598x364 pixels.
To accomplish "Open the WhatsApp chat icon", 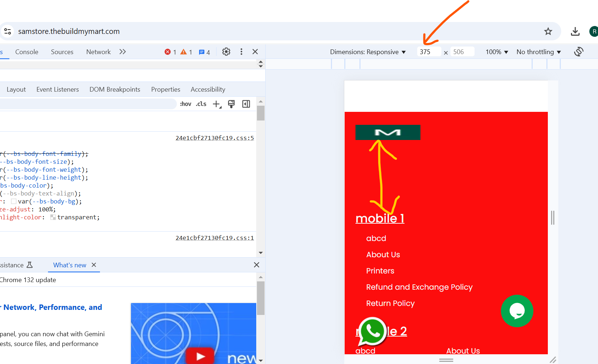I will [372, 331].
